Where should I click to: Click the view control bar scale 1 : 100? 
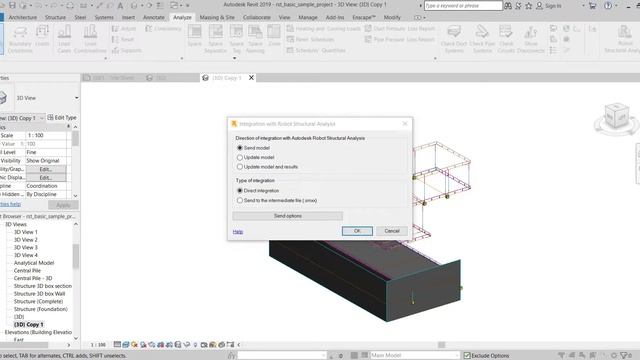pos(98,345)
